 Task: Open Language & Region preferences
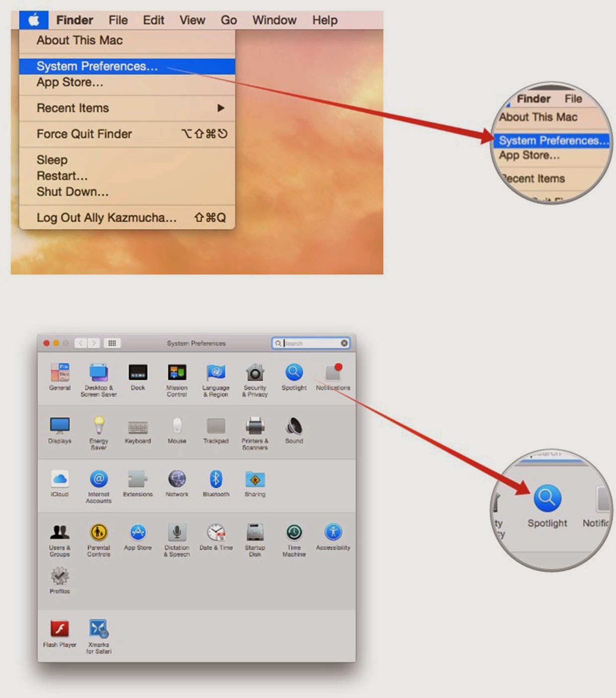coord(216,380)
